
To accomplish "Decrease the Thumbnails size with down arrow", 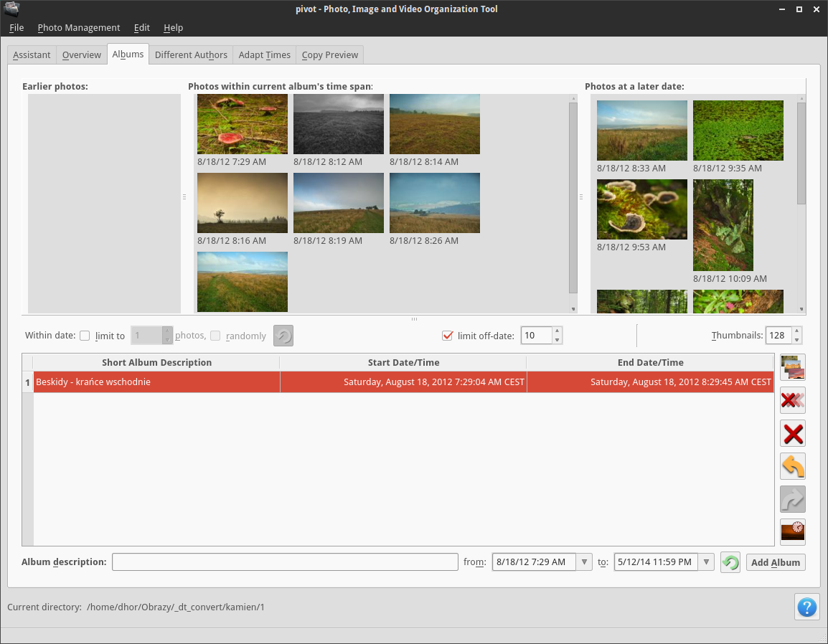I will (x=797, y=340).
